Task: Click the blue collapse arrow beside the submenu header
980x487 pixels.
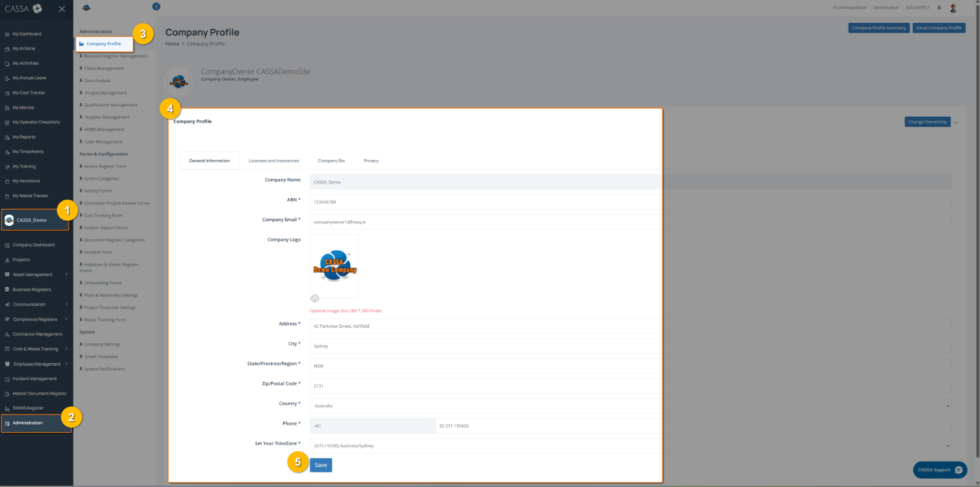Action: coord(156,7)
